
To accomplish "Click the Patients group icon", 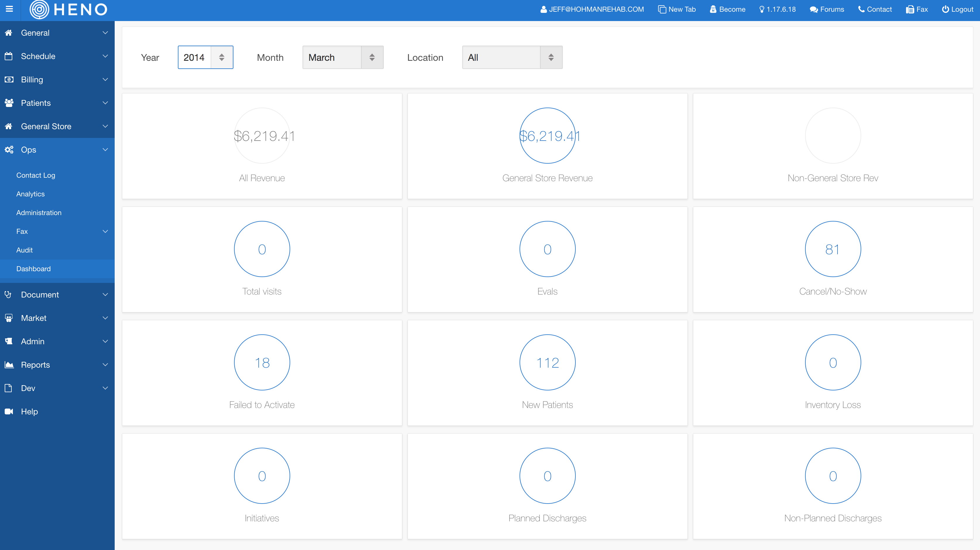I will [9, 103].
